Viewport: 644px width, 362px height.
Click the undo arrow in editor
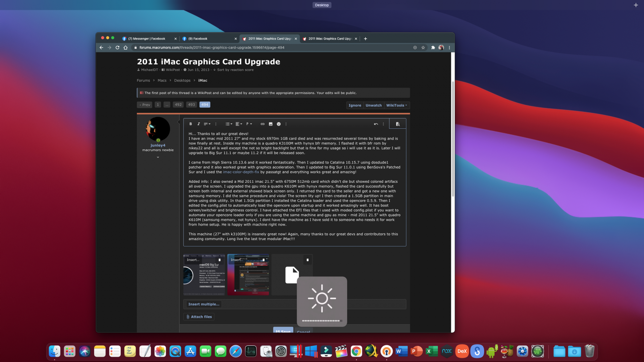click(x=376, y=124)
